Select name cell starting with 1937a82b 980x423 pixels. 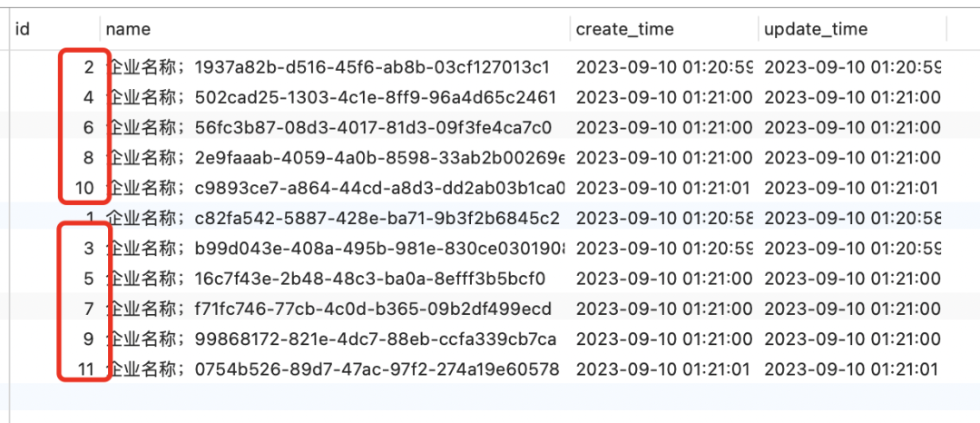coord(330,66)
